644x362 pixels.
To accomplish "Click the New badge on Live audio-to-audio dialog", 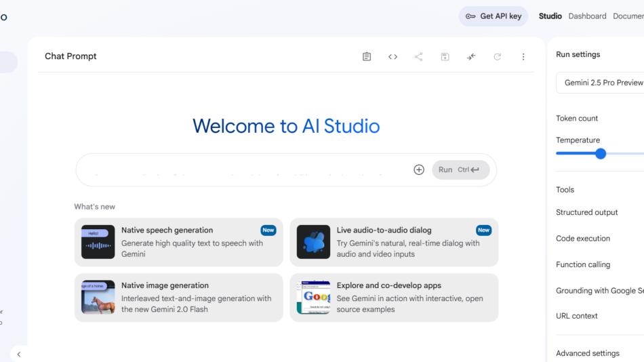I will 483,230.
